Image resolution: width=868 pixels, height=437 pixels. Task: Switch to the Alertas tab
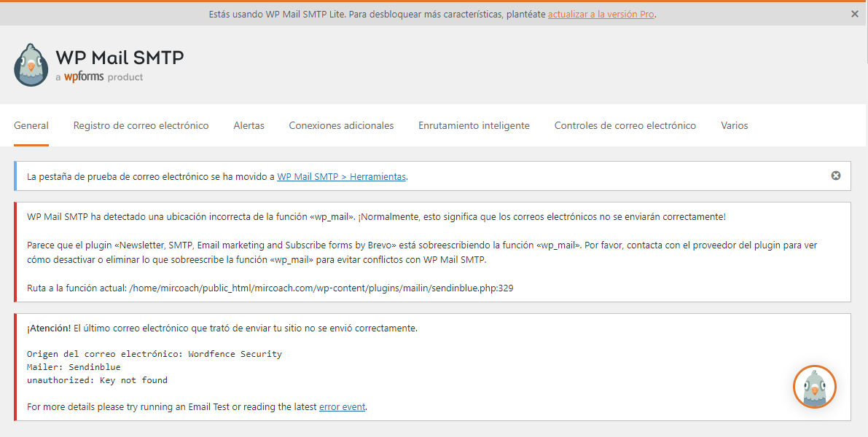pos(249,125)
